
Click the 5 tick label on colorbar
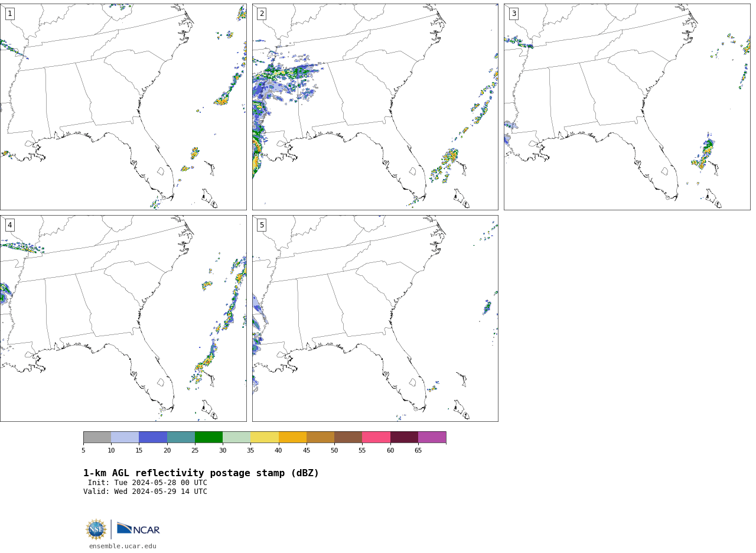point(83,451)
